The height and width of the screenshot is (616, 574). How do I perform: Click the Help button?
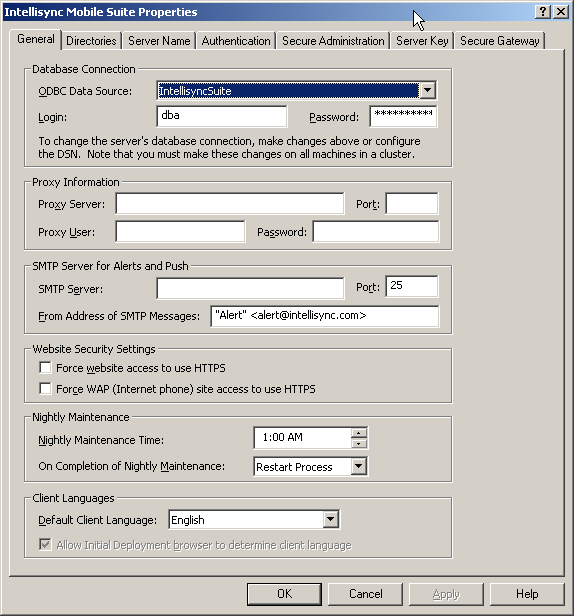point(527,594)
